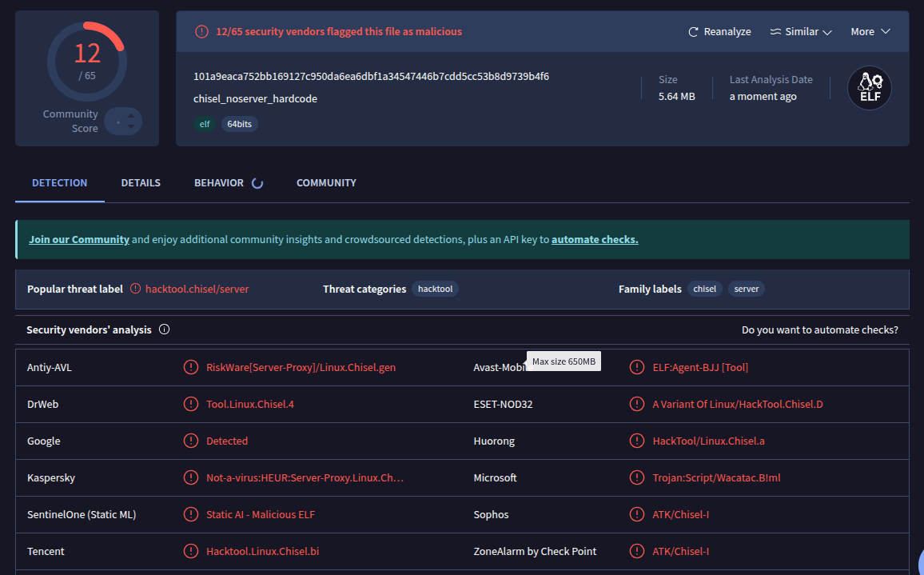The height and width of the screenshot is (575, 924).
Task: Click the Max size 650MB tooltip
Action: coord(564,361)
